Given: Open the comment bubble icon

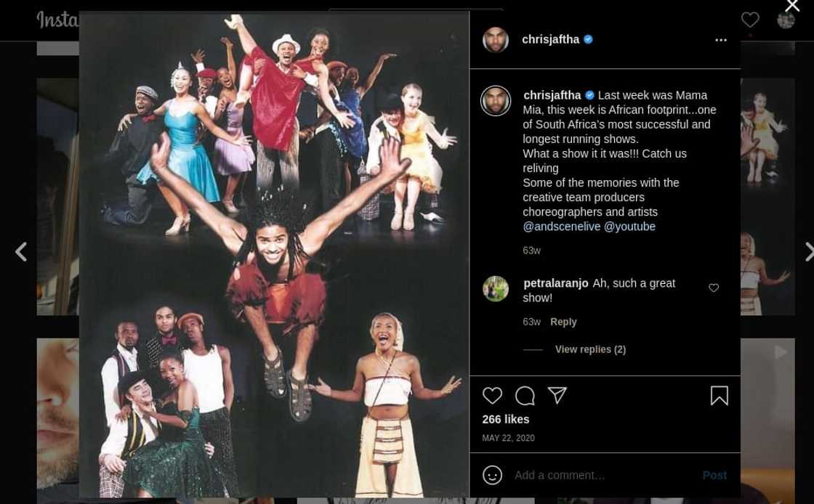Looking at the screenshot, I should (x=525, y=396).
